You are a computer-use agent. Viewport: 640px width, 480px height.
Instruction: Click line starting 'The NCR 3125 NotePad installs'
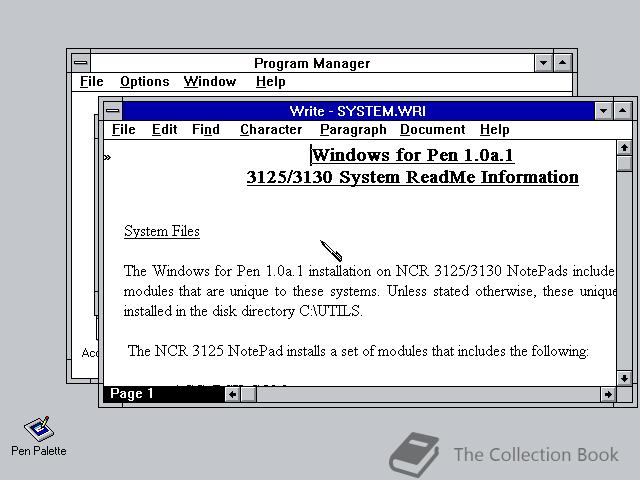358,351
